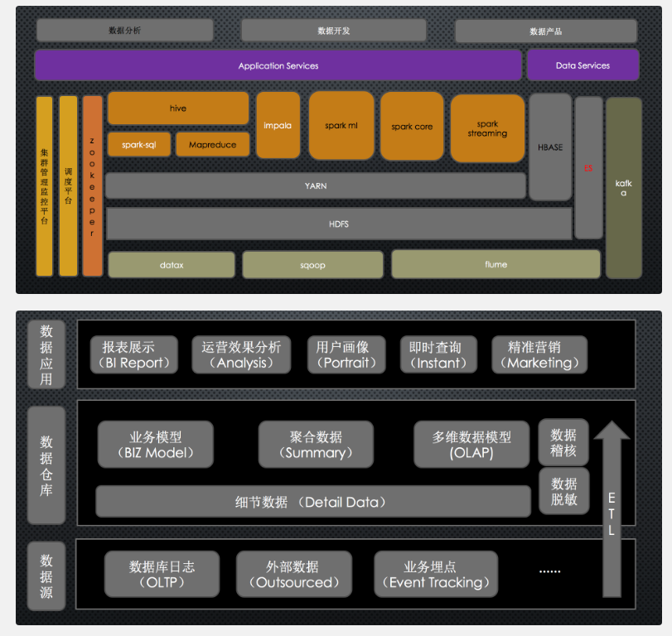Viewport: 672px width, 636px height.
Task: Click the 精准营销 (Marketing) box
Action: [539, 354]
